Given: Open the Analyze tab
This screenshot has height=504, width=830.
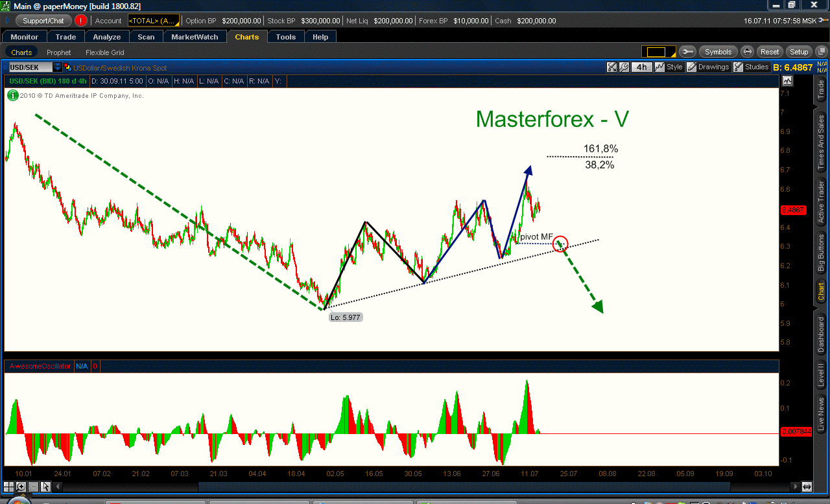Looking at the screenshot, I should click(x=107, y=37).
